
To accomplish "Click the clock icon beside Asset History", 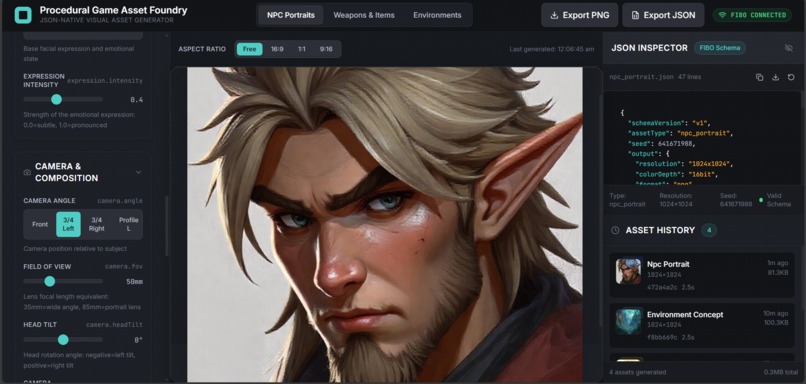I will click(x=615, y=230).
